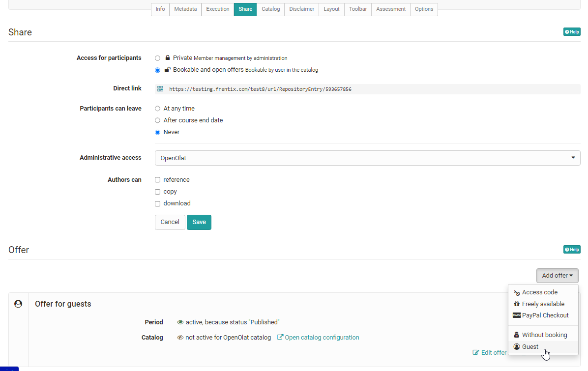Follow the Open catalog configuration link
This screenshot has width=588, height=371.
click(x=322, y=338)
